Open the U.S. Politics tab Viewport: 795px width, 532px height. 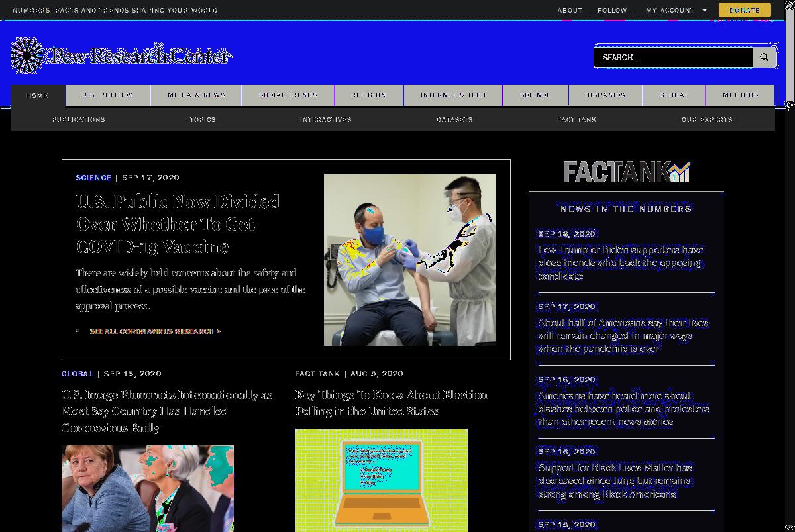108,95
